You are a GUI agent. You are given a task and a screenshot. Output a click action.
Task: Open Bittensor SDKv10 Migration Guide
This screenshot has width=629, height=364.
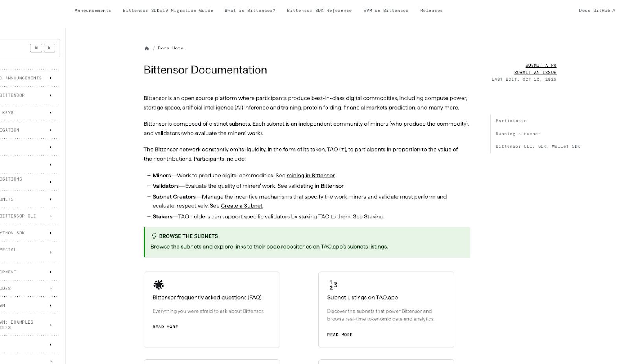coord(168,11)
